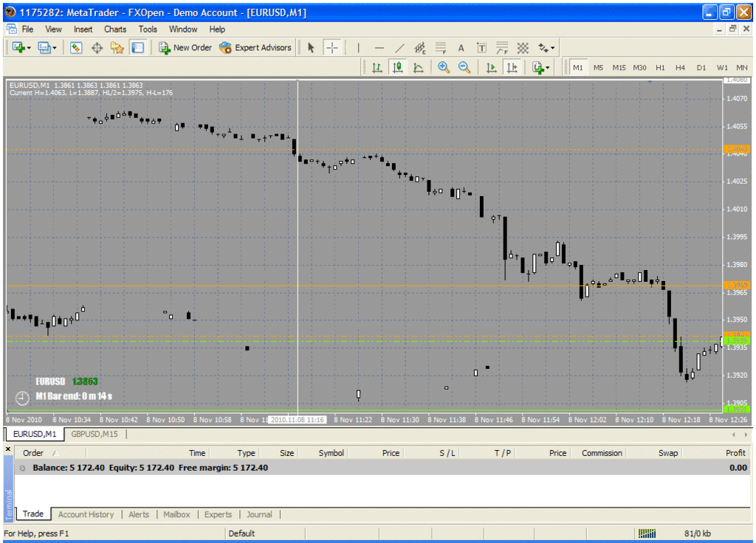This screenshot has width=756, height=543.
Task: Zoom in on the chart
Action: 444,68
